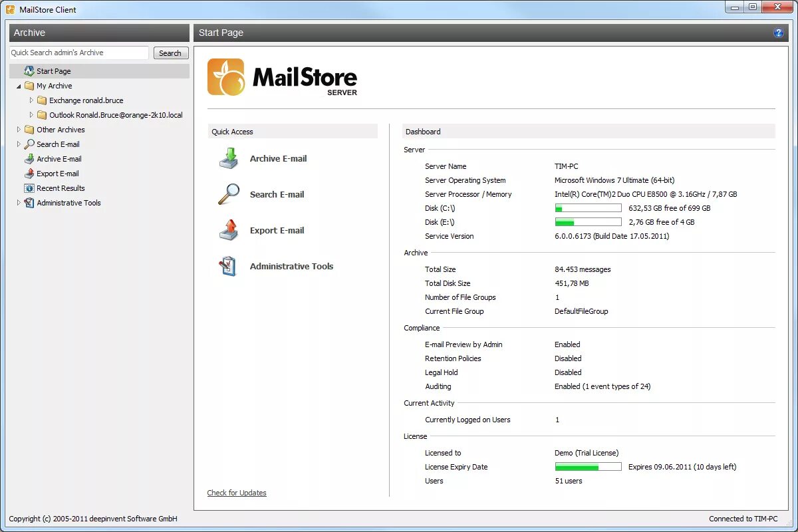This screenshot has width=798, height=532.
Task: Click the Administrative Tools icon in the tree
Action: point(29,203)
